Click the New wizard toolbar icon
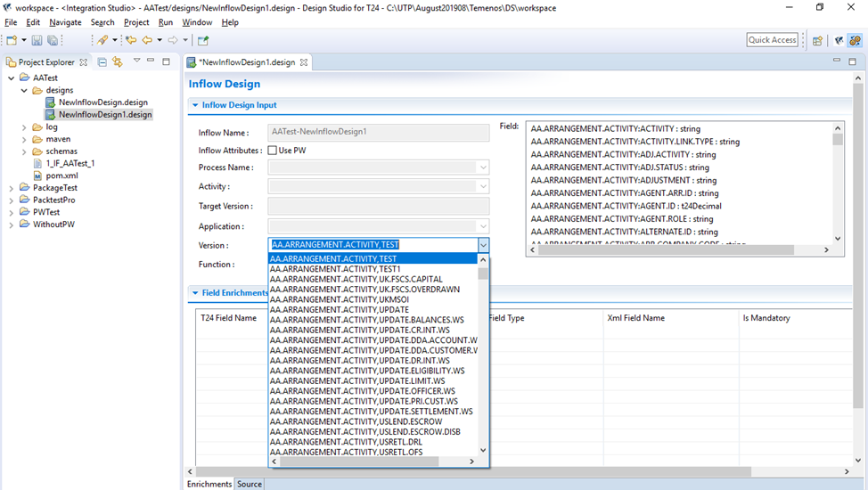868x490 pixels. 12,40
